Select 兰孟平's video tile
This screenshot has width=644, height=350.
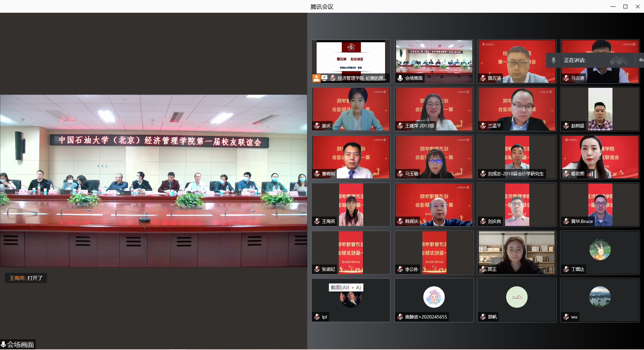517,109
